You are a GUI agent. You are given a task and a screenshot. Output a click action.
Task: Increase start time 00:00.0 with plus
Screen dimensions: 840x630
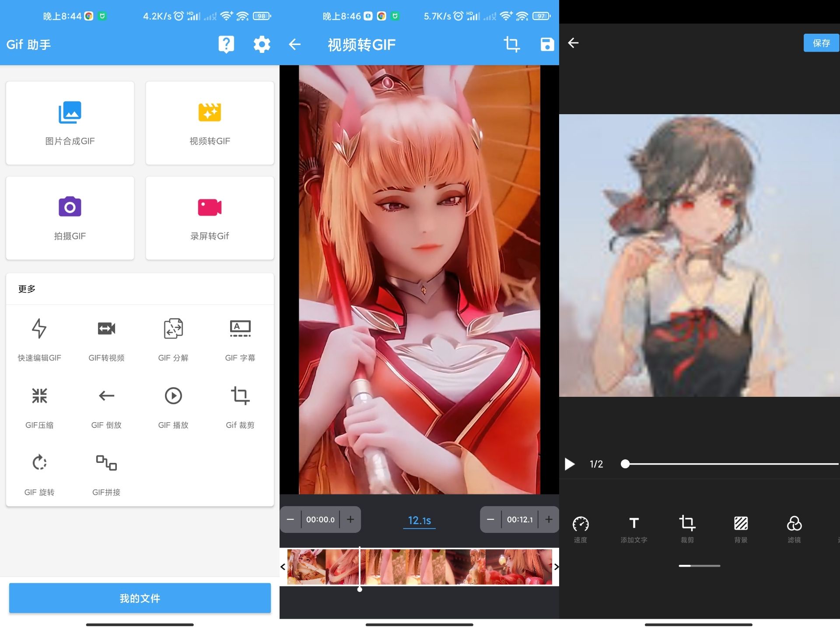tap(350, 519)
